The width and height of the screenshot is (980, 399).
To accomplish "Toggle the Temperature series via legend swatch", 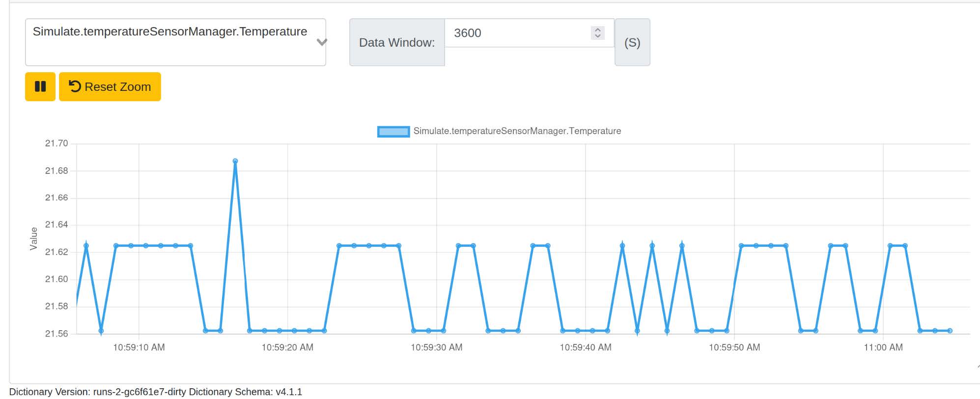I will pos(393,131).
